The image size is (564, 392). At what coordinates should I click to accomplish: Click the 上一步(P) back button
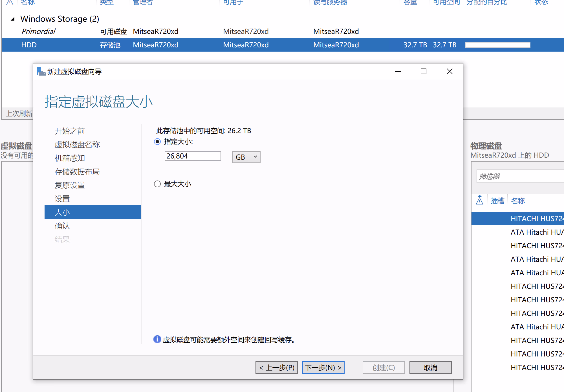click(x=277, y=367)
